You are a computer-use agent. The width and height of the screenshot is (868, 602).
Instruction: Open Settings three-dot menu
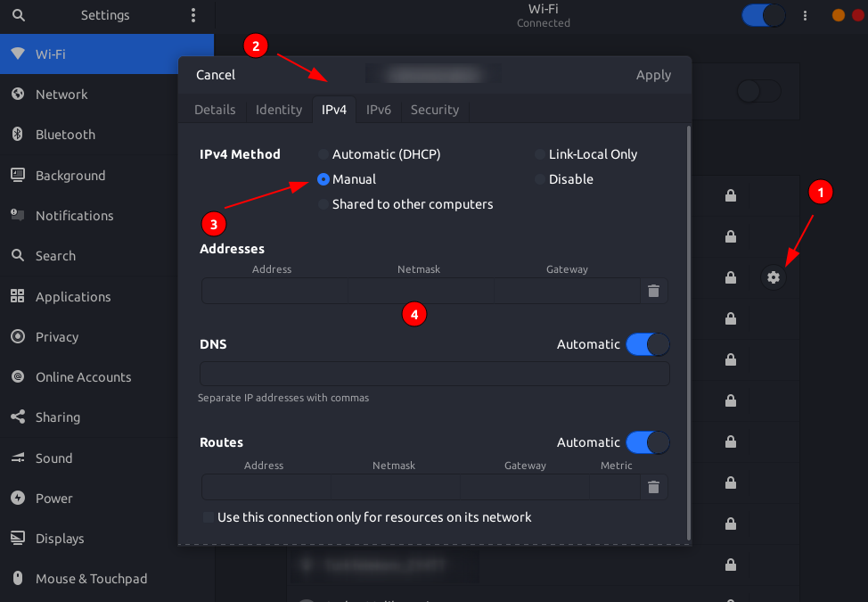pos(193,15)
